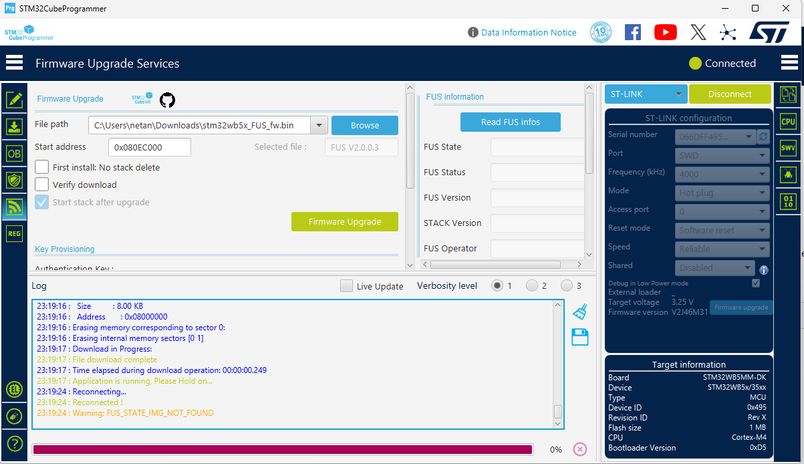The width and height of the screenshot is (804, 464).
Task: Open Erasing & Programming download icon
Action: 14,127
